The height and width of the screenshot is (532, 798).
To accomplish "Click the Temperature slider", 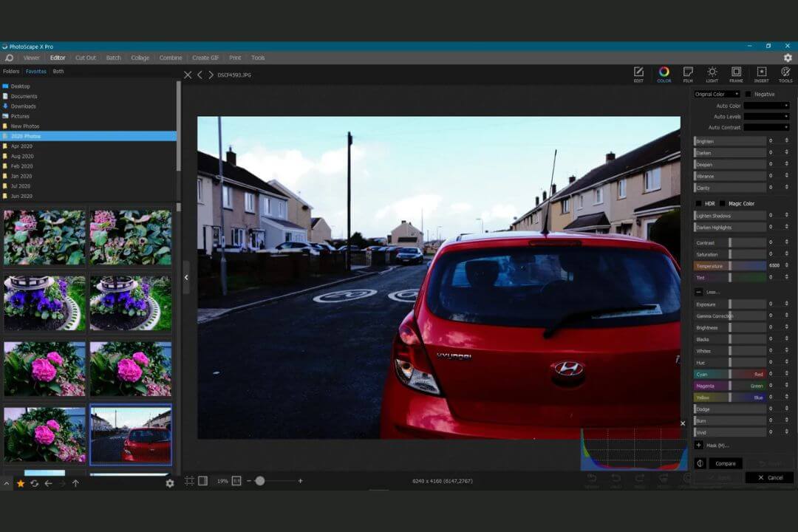I will [730, 266].
